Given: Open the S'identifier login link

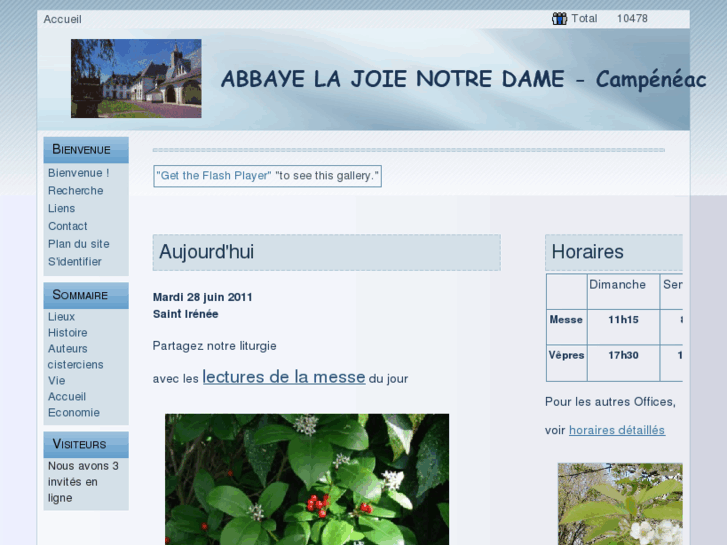Looking at the screenshot, I should [x=75, y=262].
